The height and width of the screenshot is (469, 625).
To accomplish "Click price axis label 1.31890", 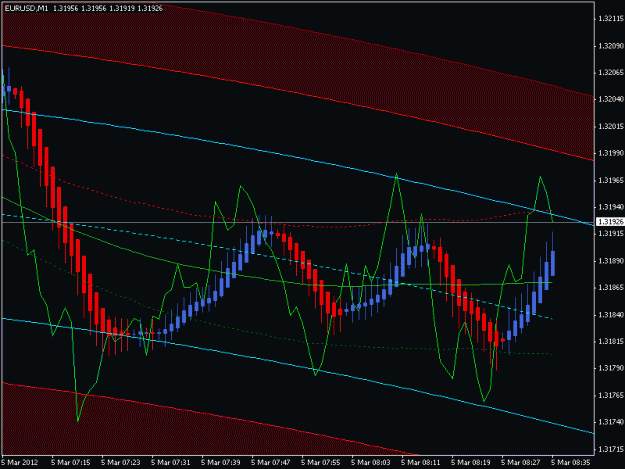I will coord(611,261).
